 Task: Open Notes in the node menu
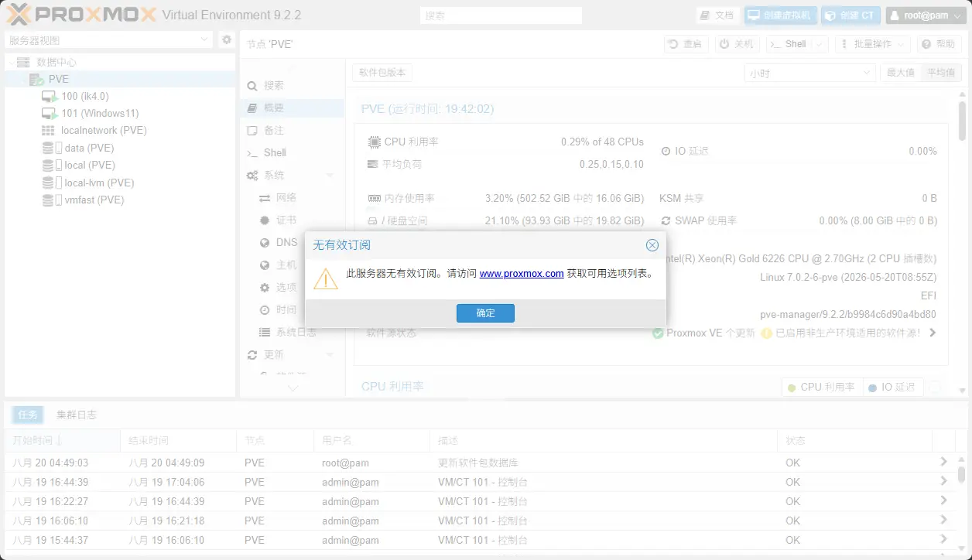pyautogui.click(x=293, y=131)
